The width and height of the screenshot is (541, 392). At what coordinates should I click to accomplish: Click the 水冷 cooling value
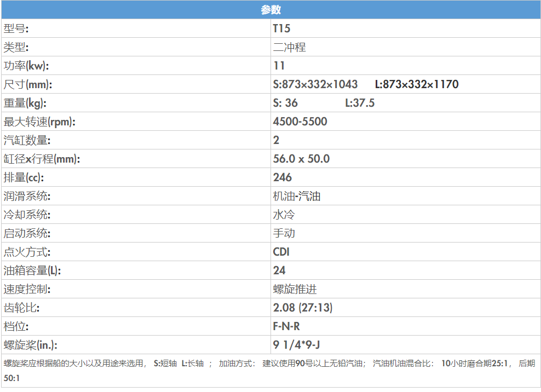(x=284, y=215)
